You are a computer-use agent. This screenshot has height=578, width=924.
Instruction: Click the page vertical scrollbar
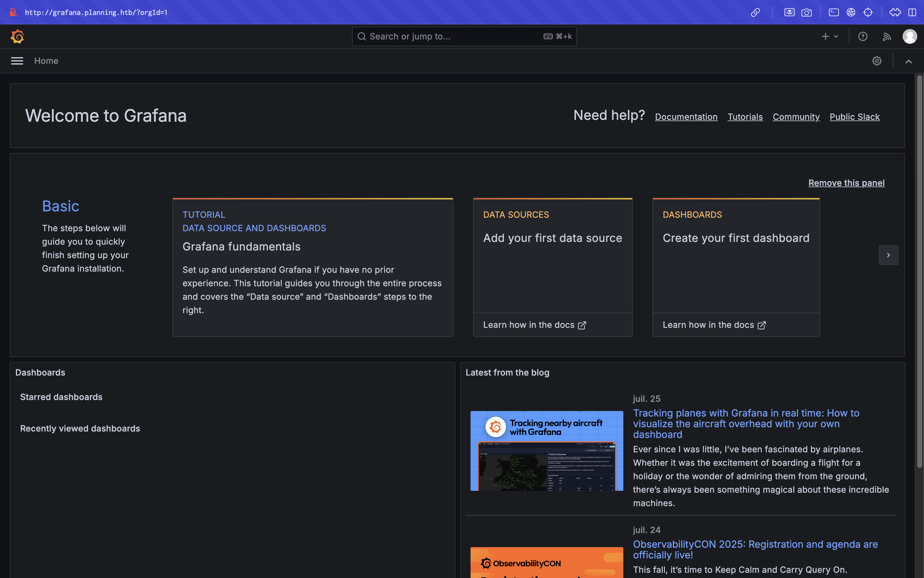click(x=919, y=272)
